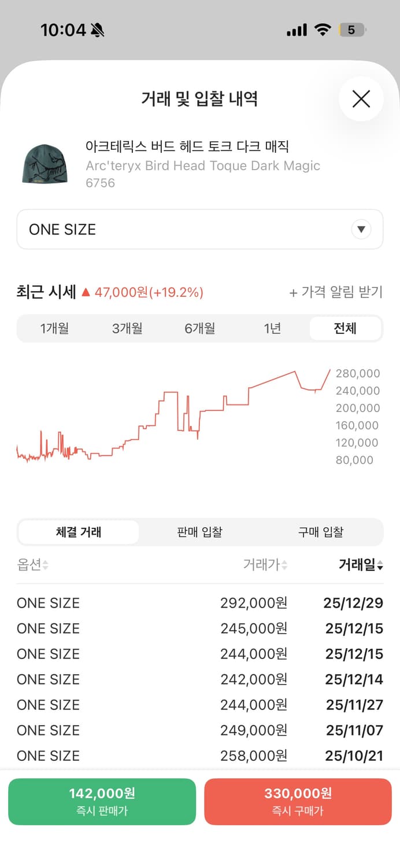Click the + icon next to 가격 알림 받기
Screen dimensions: 400x868
pos(294,292)
